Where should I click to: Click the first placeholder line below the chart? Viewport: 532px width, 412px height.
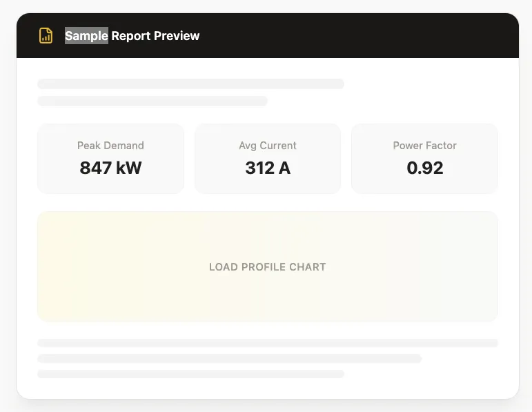pyautogui.click(x=268, y=343)
